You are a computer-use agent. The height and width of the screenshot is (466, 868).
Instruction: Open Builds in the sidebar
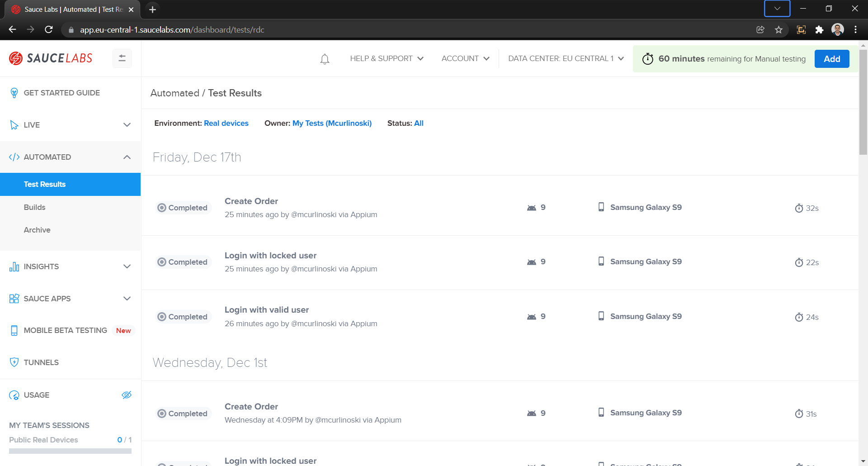pos(34,207)
